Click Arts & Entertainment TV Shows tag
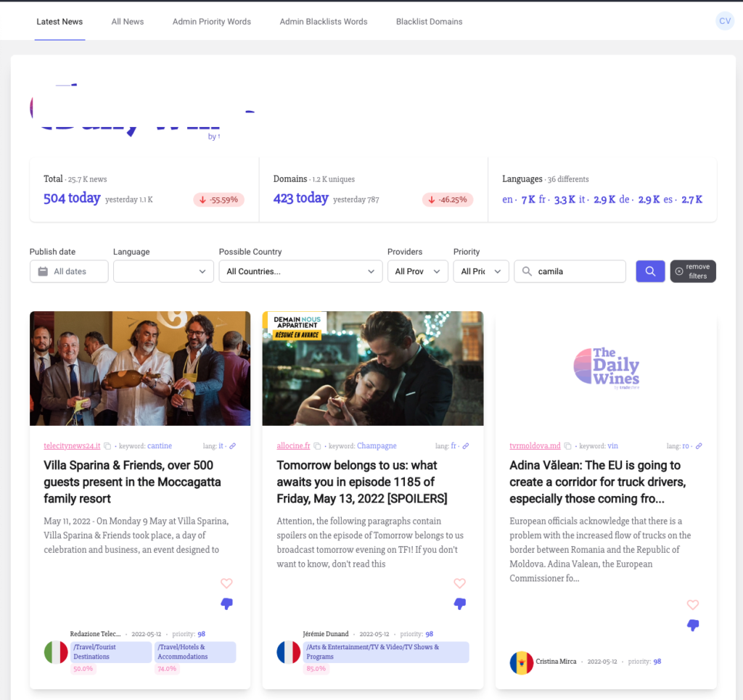 point(386,651)
